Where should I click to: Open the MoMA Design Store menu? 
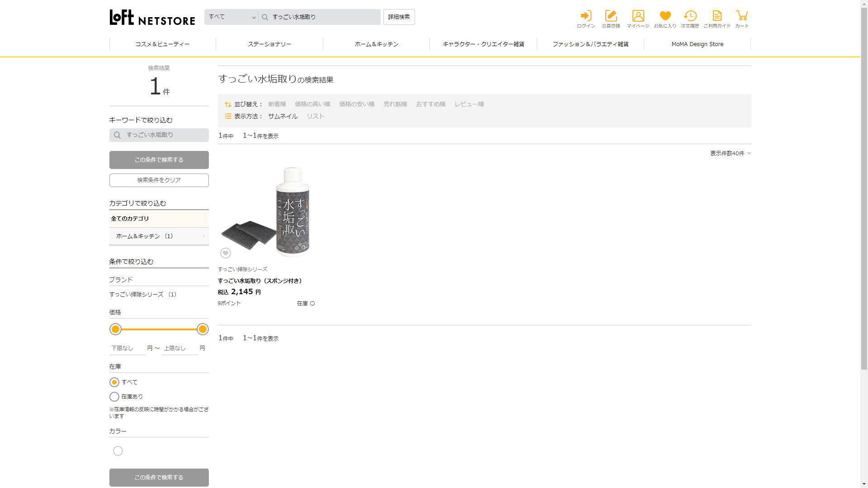(697, 44)
